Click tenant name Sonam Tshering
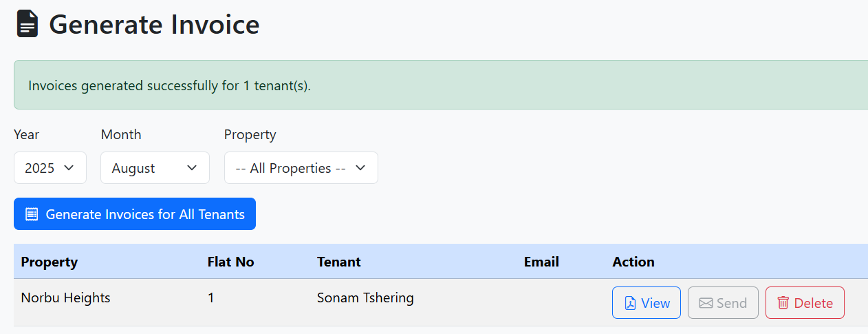 365,298
